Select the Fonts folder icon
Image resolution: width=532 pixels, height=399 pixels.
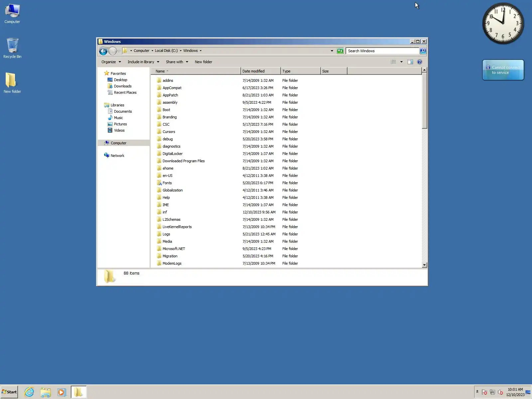click(x=159, y=183)
